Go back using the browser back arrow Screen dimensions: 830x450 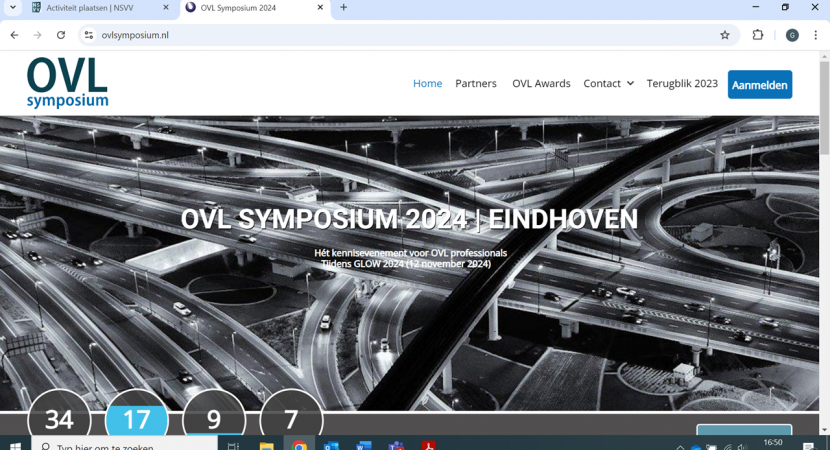(x=14, y=35)
